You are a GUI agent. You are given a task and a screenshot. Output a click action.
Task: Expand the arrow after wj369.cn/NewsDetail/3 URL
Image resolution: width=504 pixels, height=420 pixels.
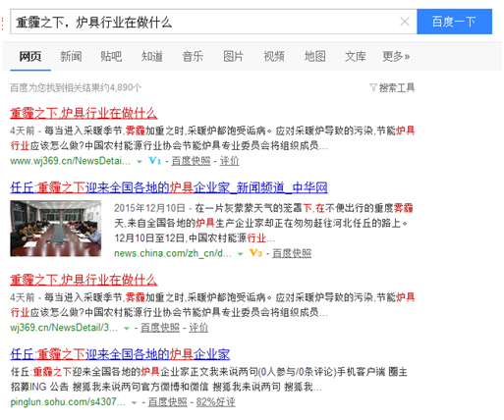tap(127, 329)
